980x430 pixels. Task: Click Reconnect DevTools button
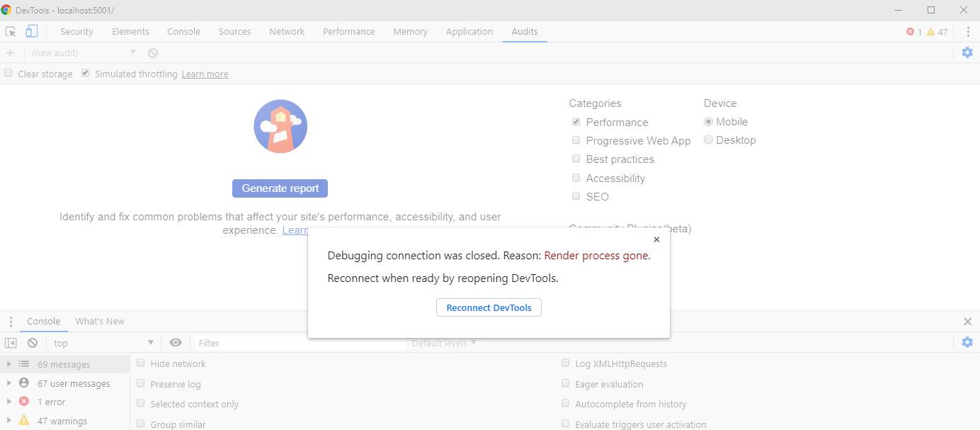click(x=489, y=307)
